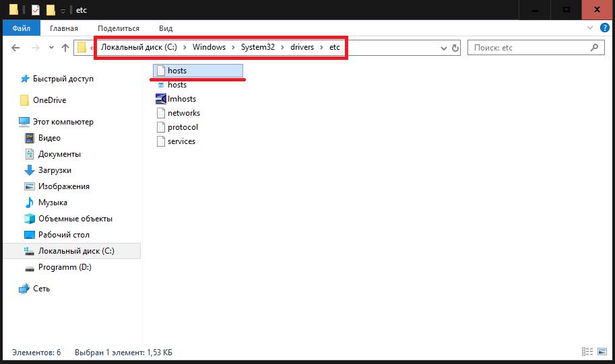Click the Музыка note icon
Image resolution: width=615 pixels, height=364 pixels.
click(x=30, y=203)
